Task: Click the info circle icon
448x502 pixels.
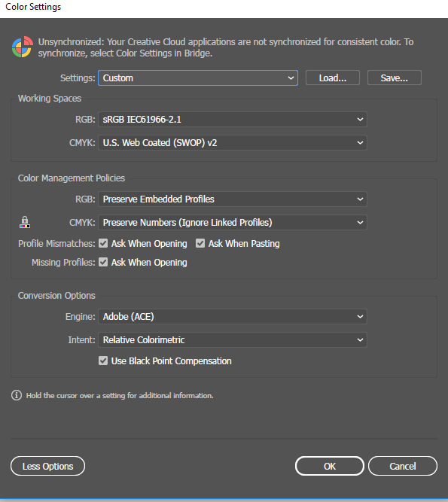Action: tap(17, 395)
